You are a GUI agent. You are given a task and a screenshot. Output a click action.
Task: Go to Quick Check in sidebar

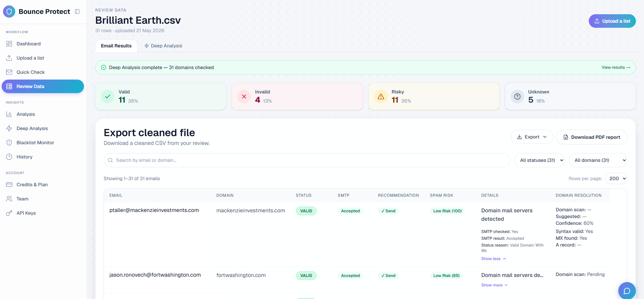coord(43,72)
